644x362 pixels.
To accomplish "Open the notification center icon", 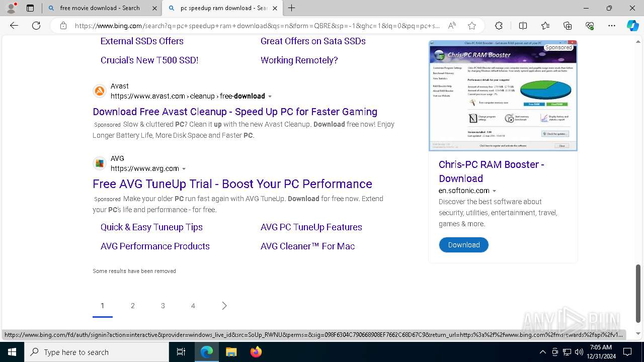I will click(627, 352).
